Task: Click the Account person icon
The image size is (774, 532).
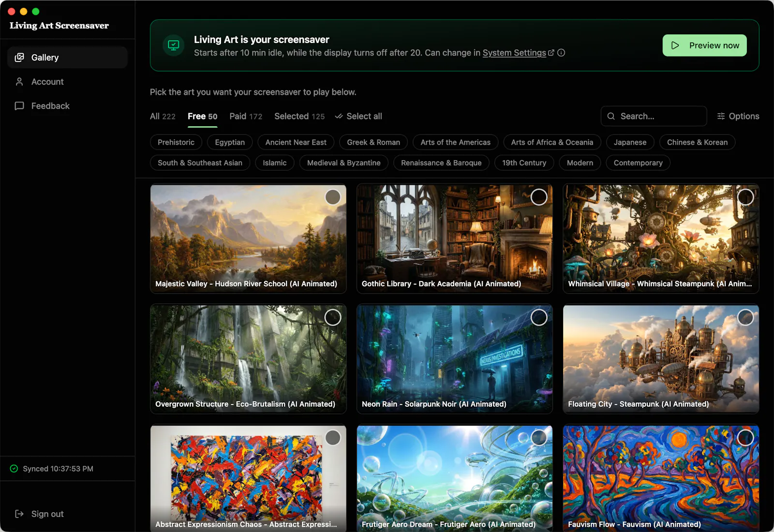Action: point(19,82)
